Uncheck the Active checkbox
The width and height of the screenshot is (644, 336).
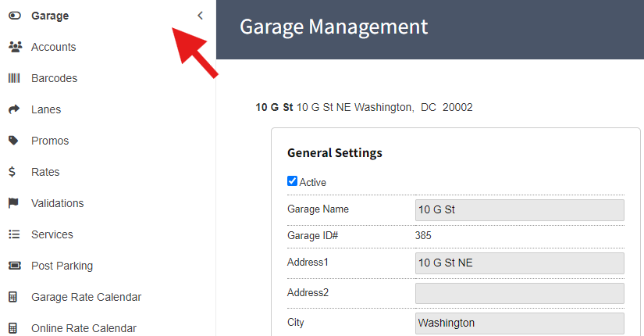292,181
